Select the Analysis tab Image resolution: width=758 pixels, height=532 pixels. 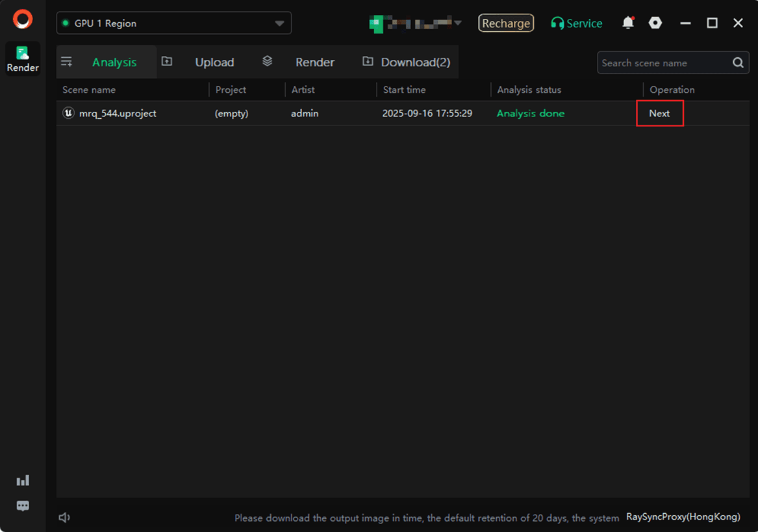pos(114,62)
